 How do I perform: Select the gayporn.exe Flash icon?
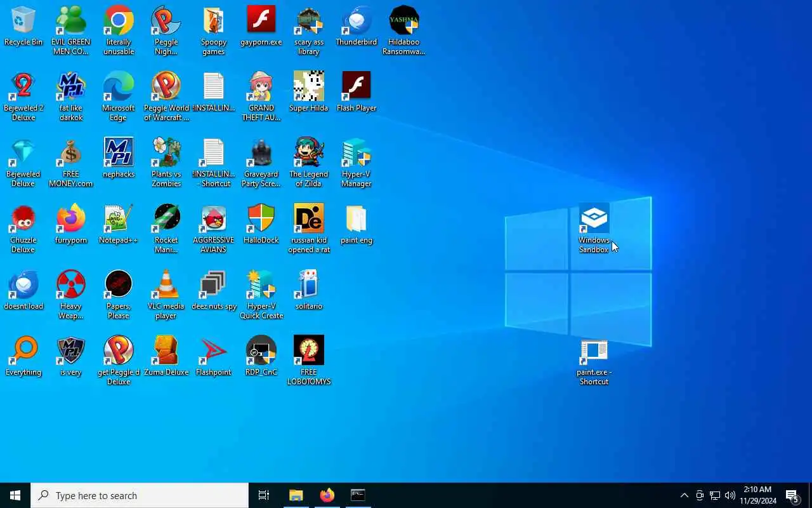261,27
